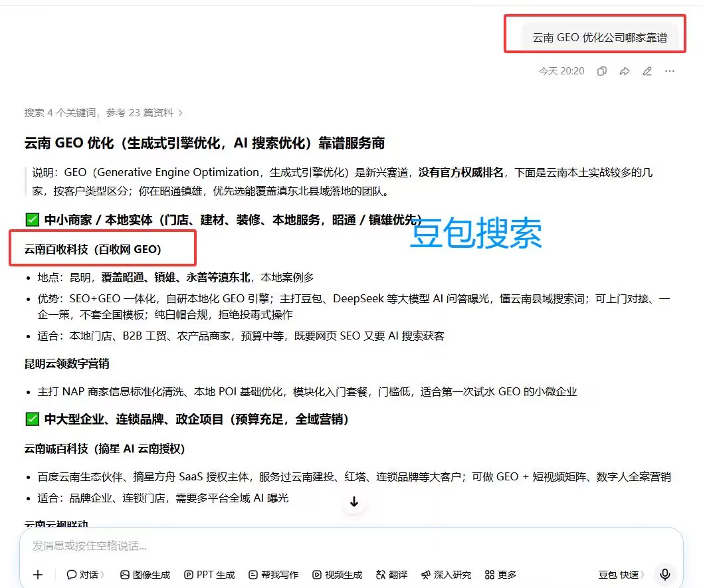703x588 pixels.
Task: Share the message using the arrow icon
Action: click(625, 71)
